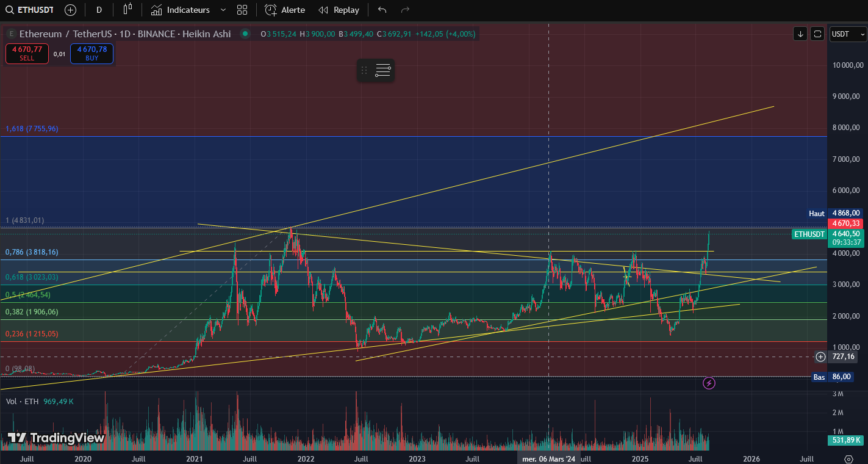Click the purple lightning bolt icon
Screen dimensions: 868x464
[709, 383]
